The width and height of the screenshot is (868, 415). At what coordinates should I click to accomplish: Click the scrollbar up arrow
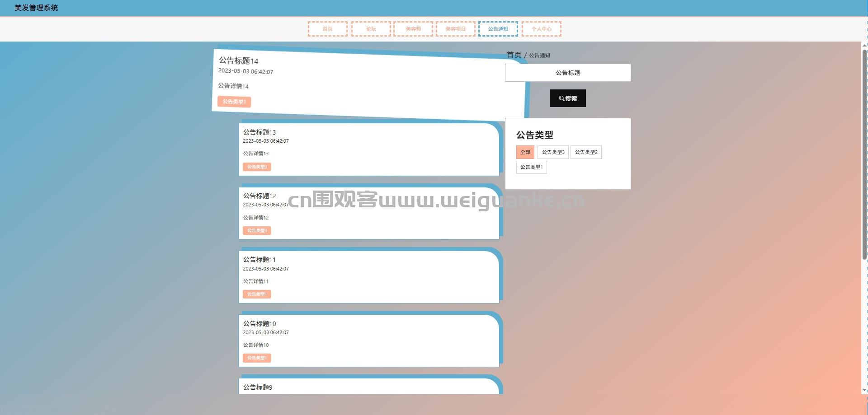point(864,45)
